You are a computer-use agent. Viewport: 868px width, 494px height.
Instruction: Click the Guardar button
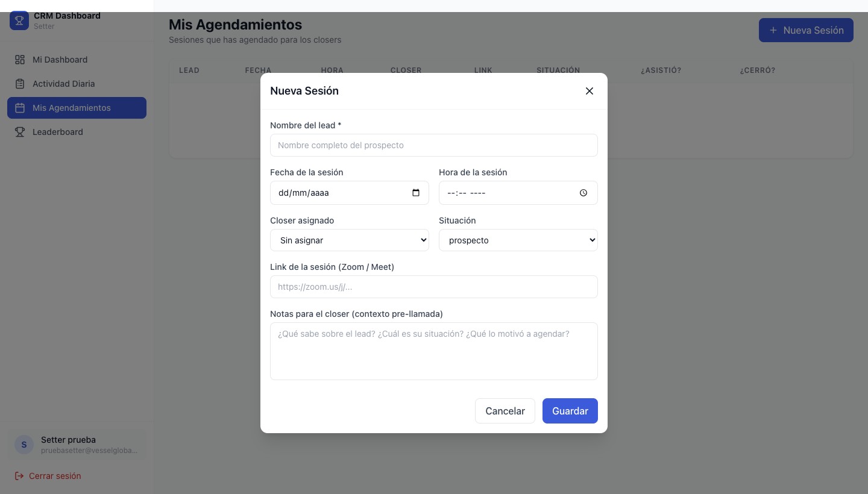(x=570, y=411)
